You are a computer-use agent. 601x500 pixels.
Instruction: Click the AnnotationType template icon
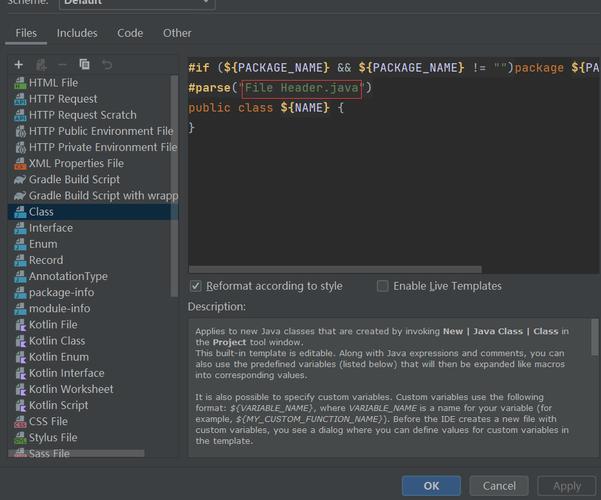pos(20,276)
